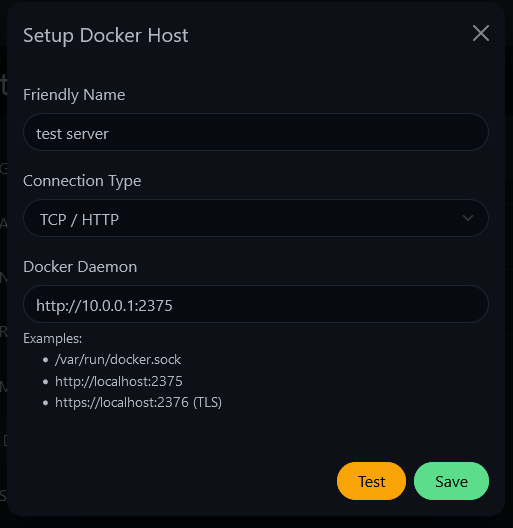The height and width of the screenshot is (528, 513).
Task: Click the 'test server' text in the field
Action: 72,134
